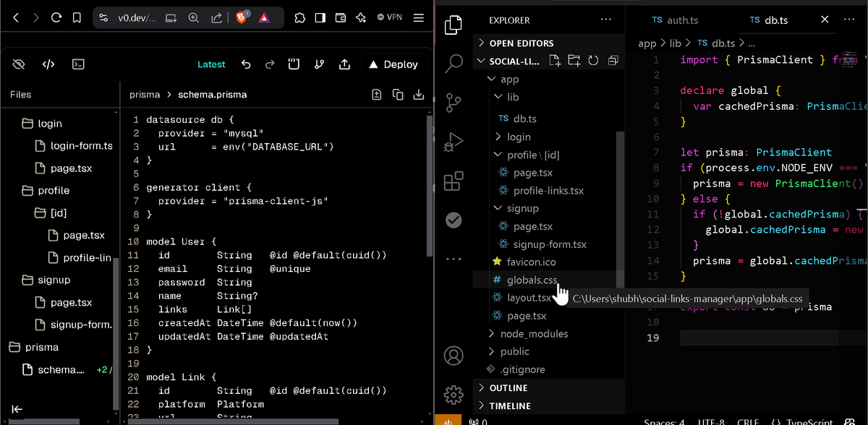Open the v0 fork branch icon
This screenshot has height=425, width=868.
[x=319, y=64]
